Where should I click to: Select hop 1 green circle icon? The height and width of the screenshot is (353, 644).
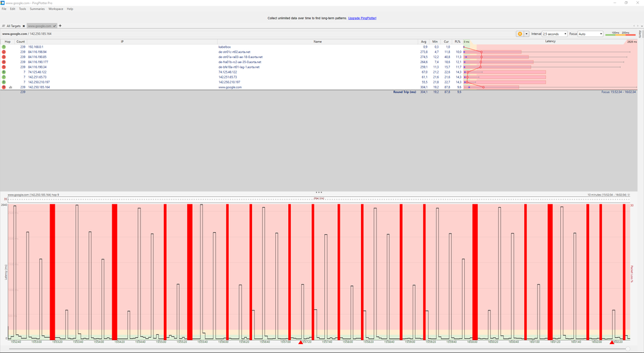(x=4, y=47)
